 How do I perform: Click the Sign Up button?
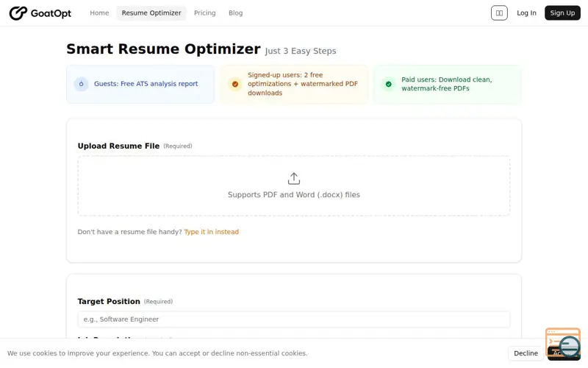(x=562, y=13)
